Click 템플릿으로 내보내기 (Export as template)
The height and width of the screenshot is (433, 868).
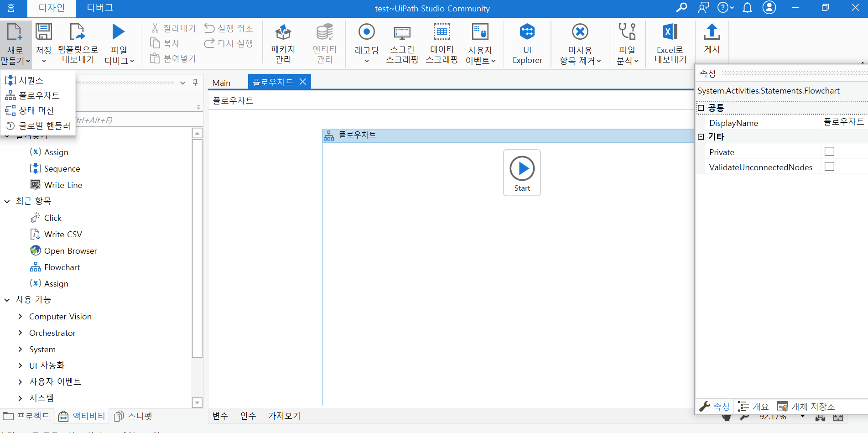(78, 44)
